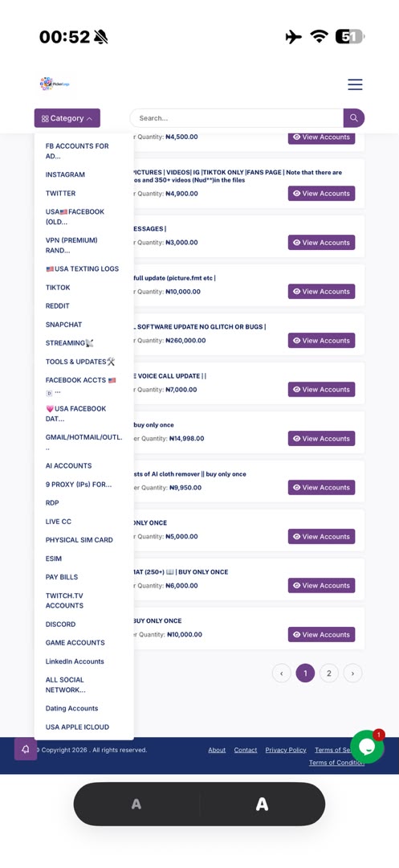
Task: Open the green chat bubble widget
Action: (x=367, y=747)
